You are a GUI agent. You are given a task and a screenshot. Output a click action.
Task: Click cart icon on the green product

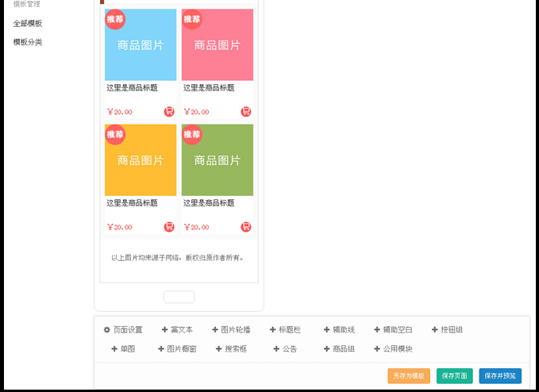click(x=246, y=227)
